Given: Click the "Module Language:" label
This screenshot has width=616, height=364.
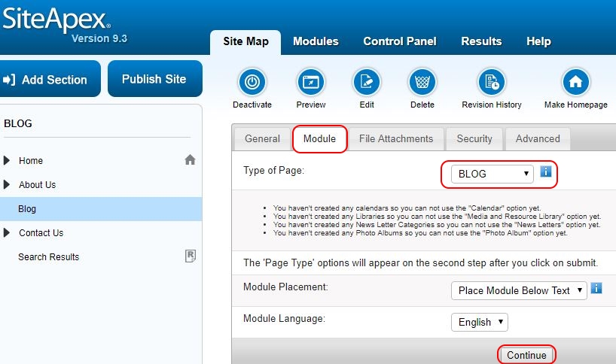Looking at the screenshot, I should (284, 319).
